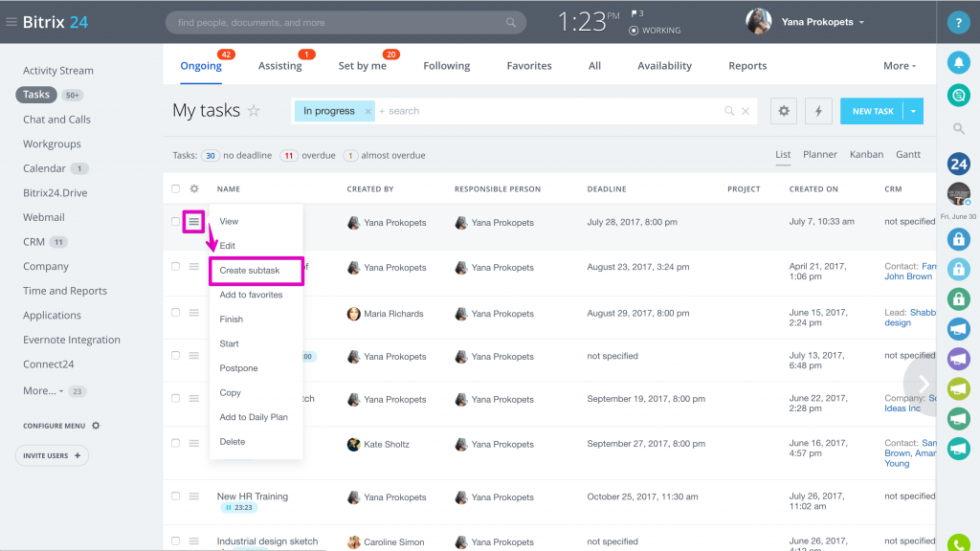This screenshot has width=980, height=551.
Task: Remove the In progress filter chip
Action: click(368, 111)
